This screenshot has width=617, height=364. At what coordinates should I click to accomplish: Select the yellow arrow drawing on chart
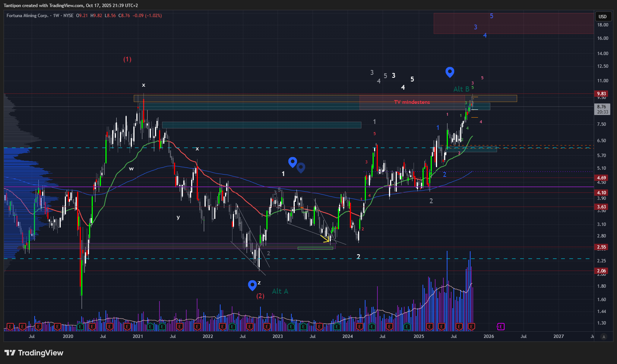(x=325, y=239)
